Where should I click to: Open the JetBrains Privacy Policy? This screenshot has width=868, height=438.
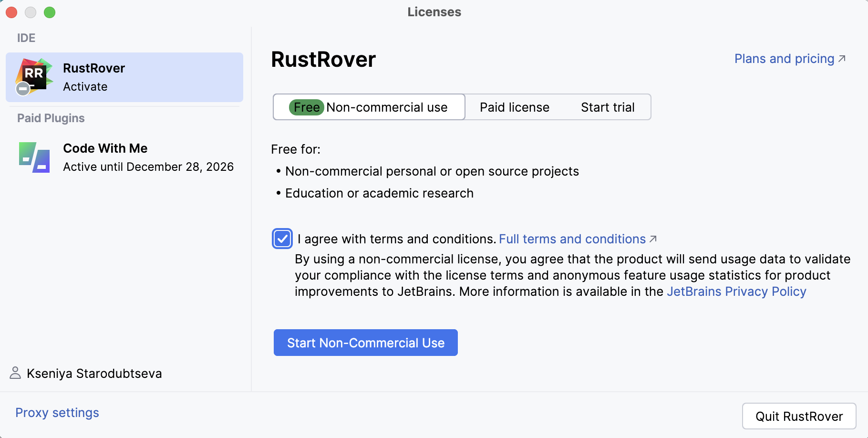[736, 291]
